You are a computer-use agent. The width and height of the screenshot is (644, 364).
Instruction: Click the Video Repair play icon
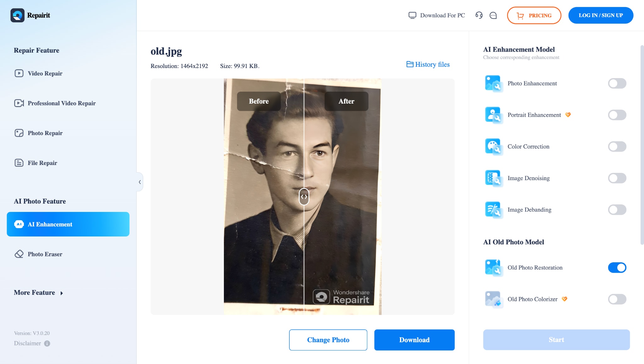pos(19,73)
